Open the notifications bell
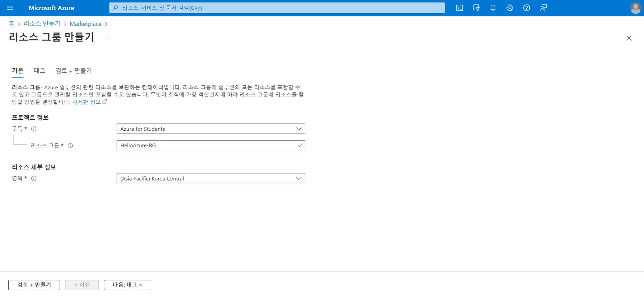This screenshot has width=644, height=298. coord(493,8)
